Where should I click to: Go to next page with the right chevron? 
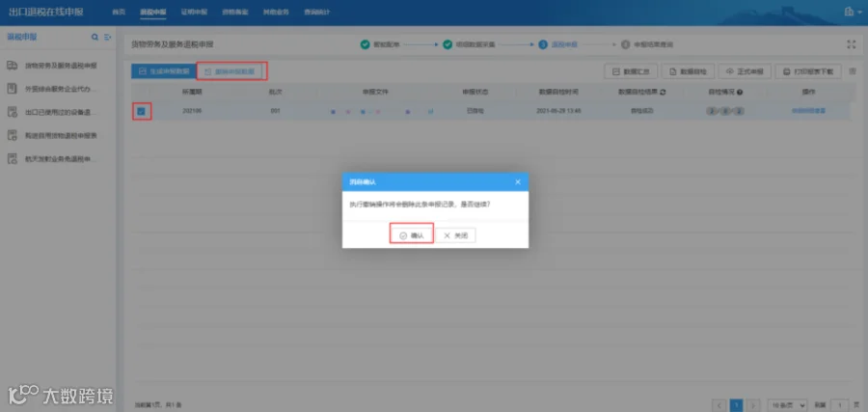pyautogui.click(x=752, y=405)
